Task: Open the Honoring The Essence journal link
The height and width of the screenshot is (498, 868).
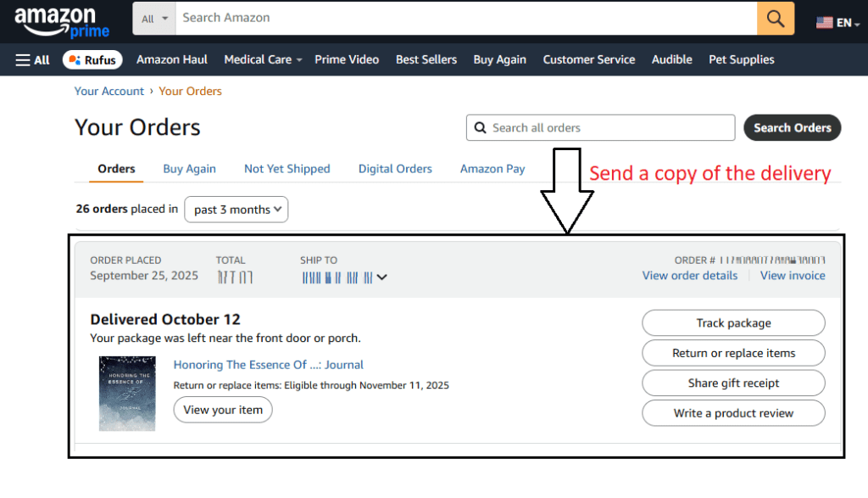Action: (268, 365)
